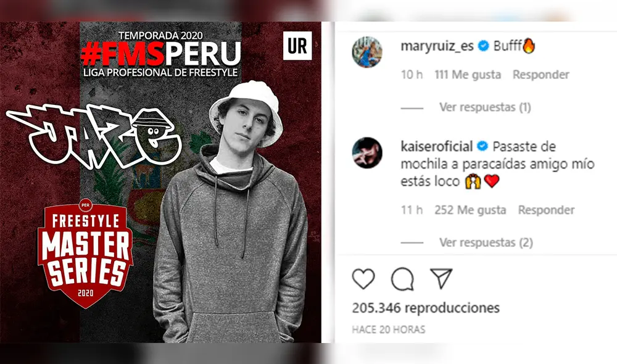View the 252 Me gusta likes list

tap(470, 210)
